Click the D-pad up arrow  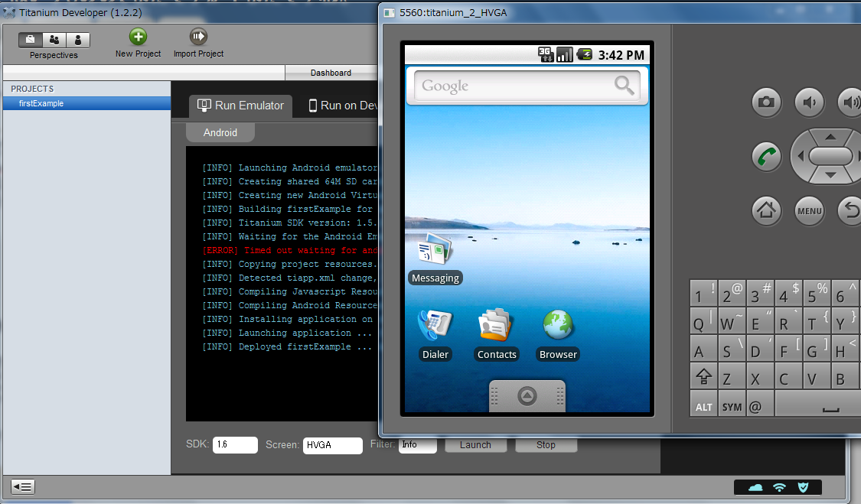831,137
